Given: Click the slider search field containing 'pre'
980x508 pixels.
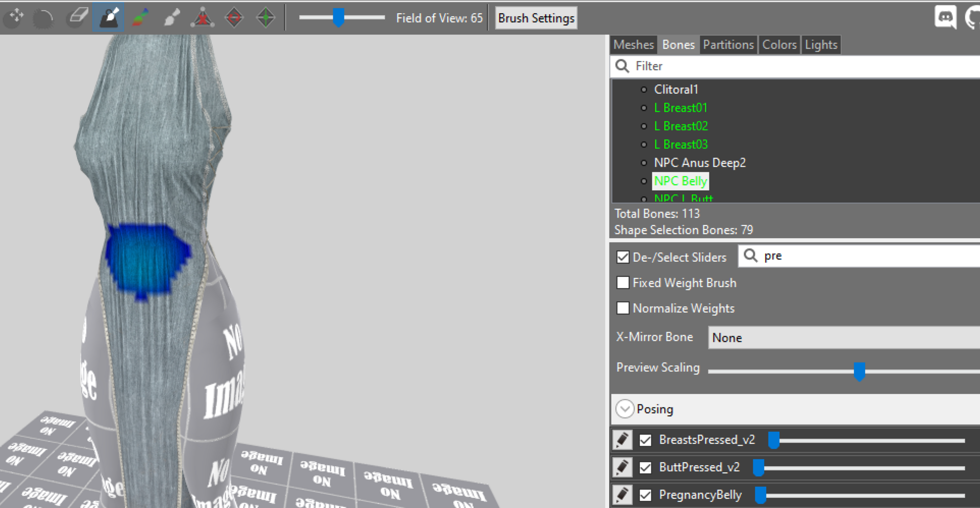Looking at the screenshot, I should 860,256.
